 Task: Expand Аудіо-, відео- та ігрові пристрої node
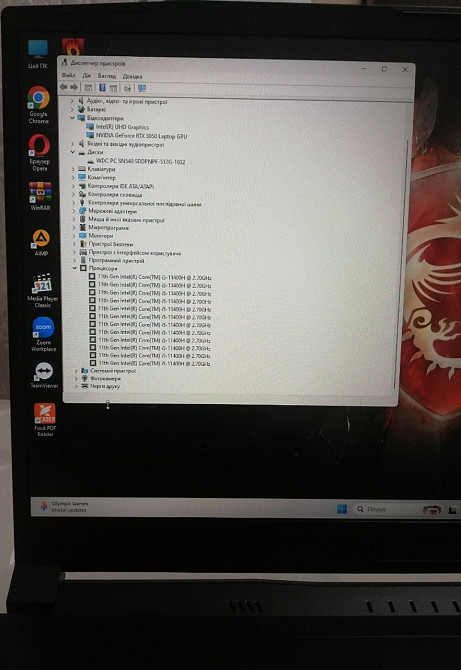72,101
